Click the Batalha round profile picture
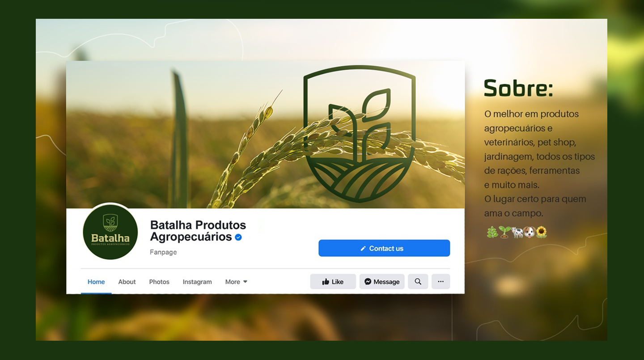 pos(110,232)
